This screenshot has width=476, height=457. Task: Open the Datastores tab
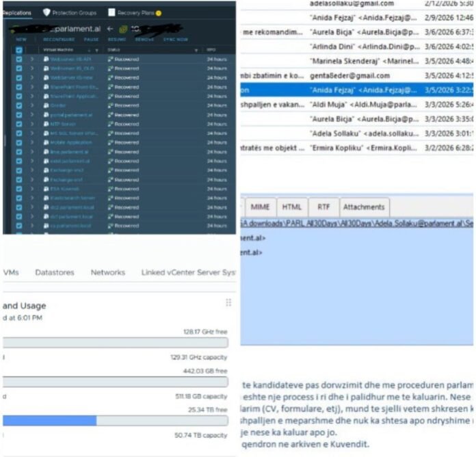pos(55,272)
